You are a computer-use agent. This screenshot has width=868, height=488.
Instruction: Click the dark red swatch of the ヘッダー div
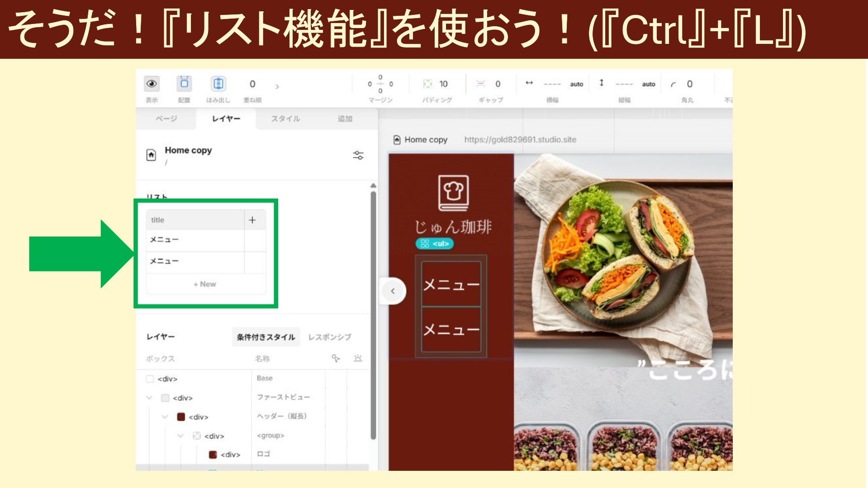coord(181,417)
